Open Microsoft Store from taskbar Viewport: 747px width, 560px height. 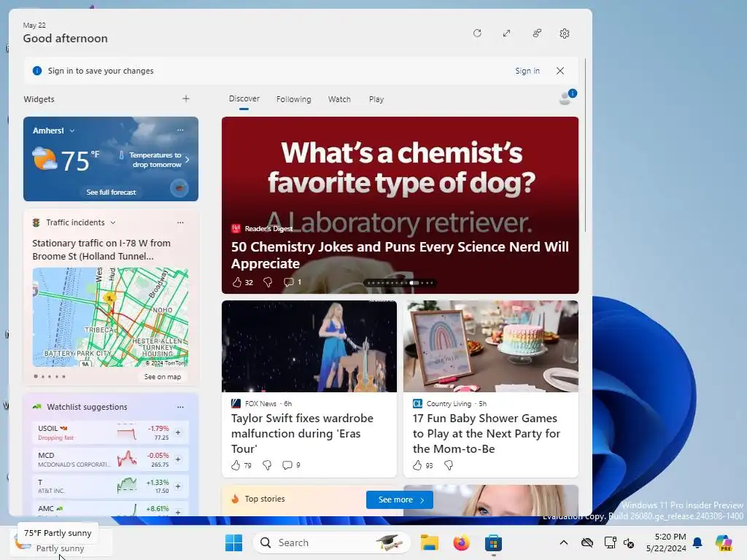click(494, 542)
